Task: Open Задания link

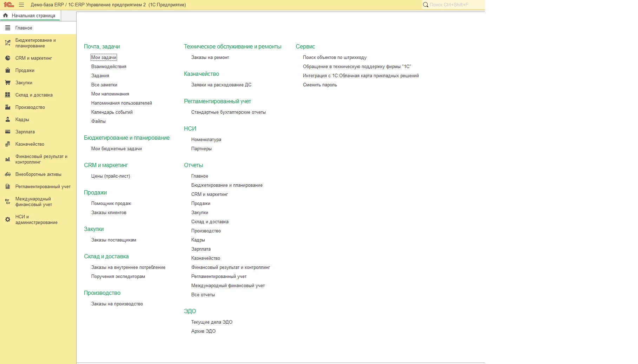Action: coord(100,75)
